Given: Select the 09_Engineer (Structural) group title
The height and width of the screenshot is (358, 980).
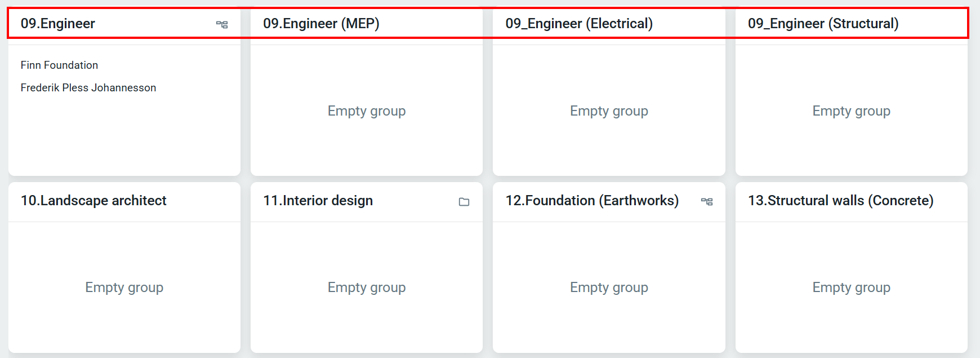Looking at the screenshot, I should [x=823, y=24].
